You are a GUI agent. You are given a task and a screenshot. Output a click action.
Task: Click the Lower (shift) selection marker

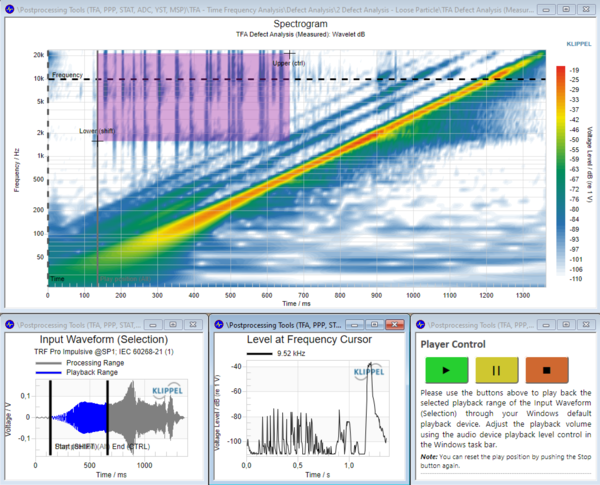(95, 130)
